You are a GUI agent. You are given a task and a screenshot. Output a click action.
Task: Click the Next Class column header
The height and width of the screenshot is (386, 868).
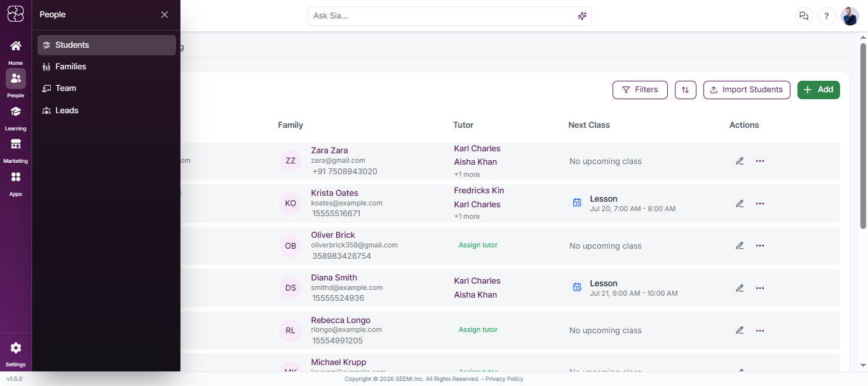pos(589,125)
